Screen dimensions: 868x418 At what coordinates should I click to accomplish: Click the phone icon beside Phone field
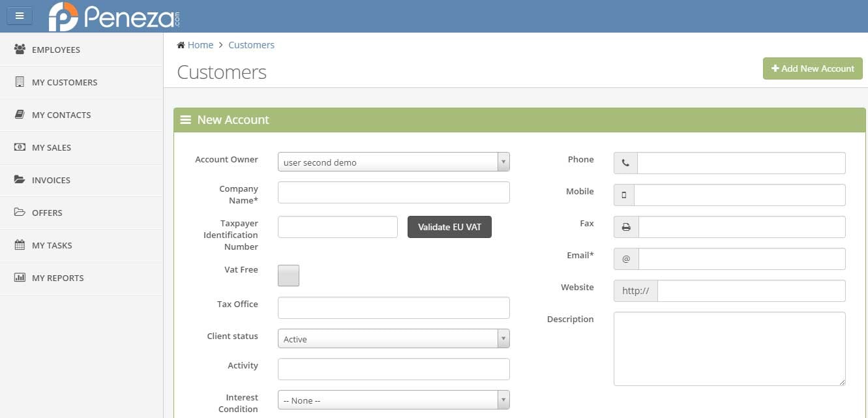point(624,162)
